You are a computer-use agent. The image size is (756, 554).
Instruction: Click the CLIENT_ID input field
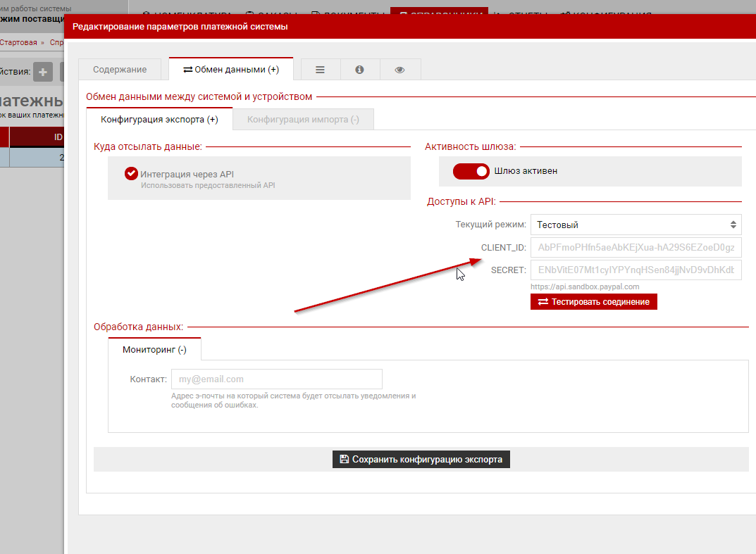tap(636, 248)
